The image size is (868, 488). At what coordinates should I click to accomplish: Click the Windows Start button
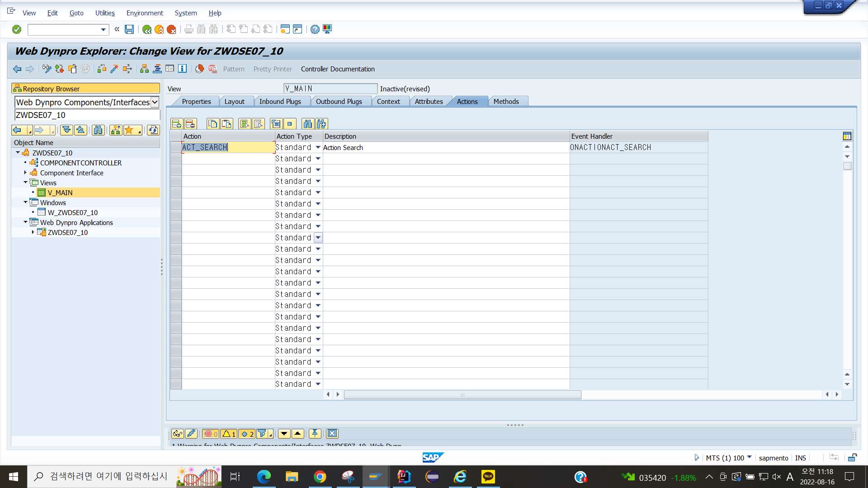coord(14,477)
